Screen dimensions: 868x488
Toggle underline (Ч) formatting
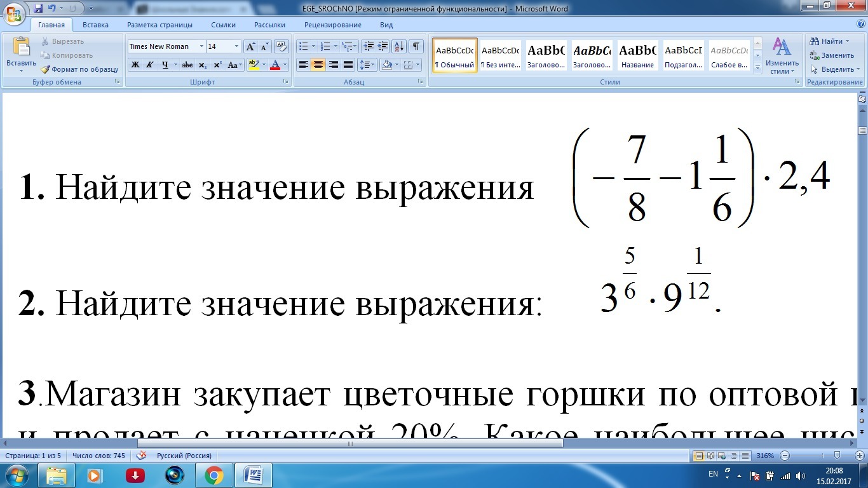[x=165, y=65]
